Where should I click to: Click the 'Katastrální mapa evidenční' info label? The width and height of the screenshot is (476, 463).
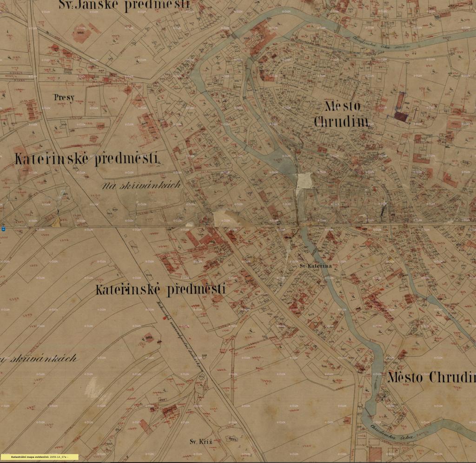pyautogui.click(x=40, y=457)
